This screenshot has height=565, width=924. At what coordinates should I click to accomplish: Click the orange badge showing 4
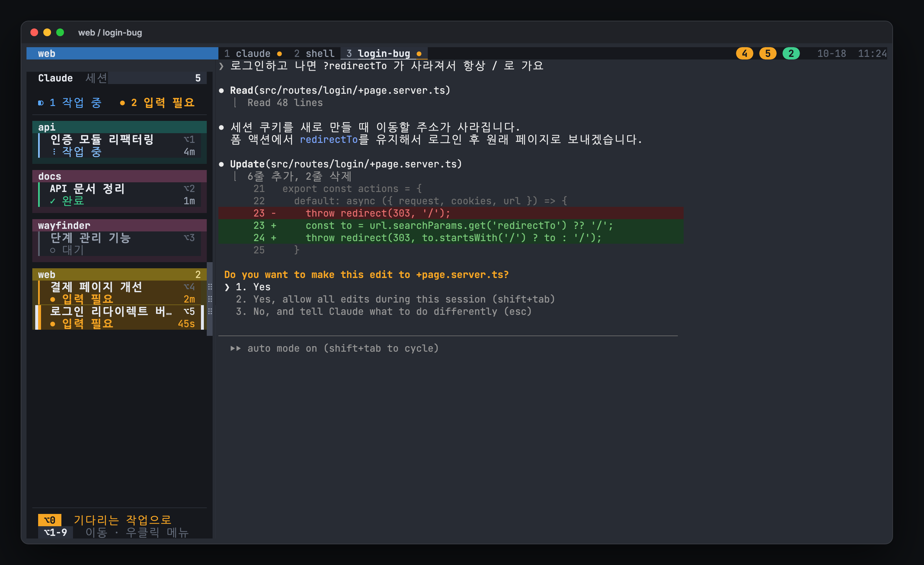[744, 54]
